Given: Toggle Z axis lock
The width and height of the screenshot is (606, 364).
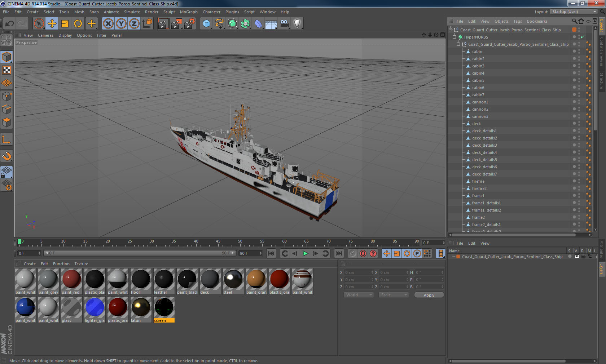Looking at the screenshot, I should tap(134, 24).
